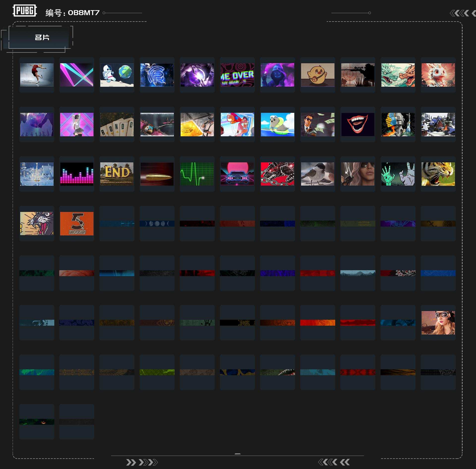Select the seal on float nameplate

point(277,124)
